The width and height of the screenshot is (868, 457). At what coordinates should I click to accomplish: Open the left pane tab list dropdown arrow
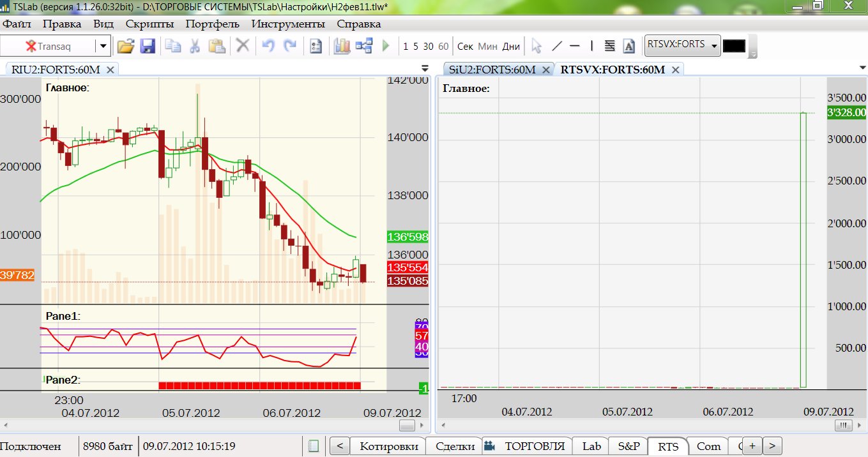(x=425, y=68)
